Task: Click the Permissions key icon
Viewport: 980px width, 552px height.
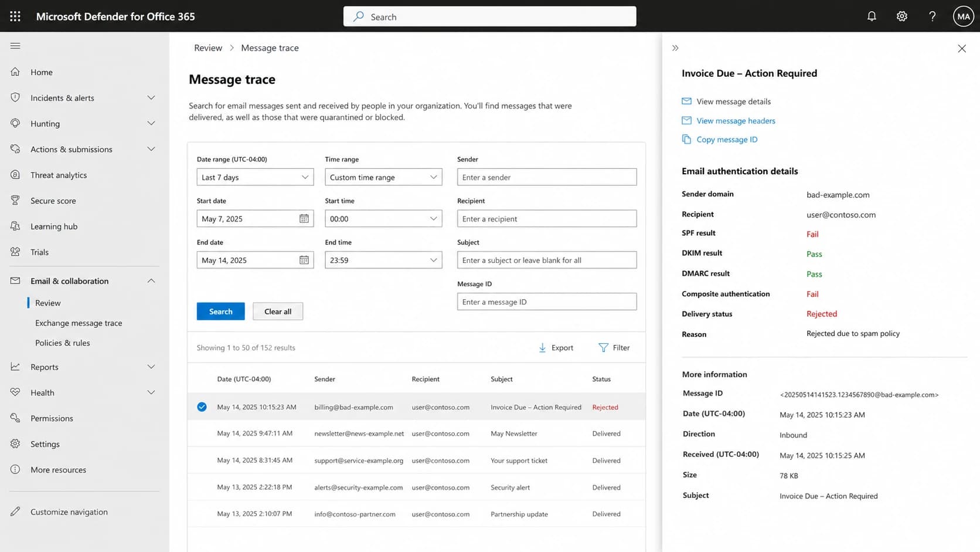Action: 15,418
